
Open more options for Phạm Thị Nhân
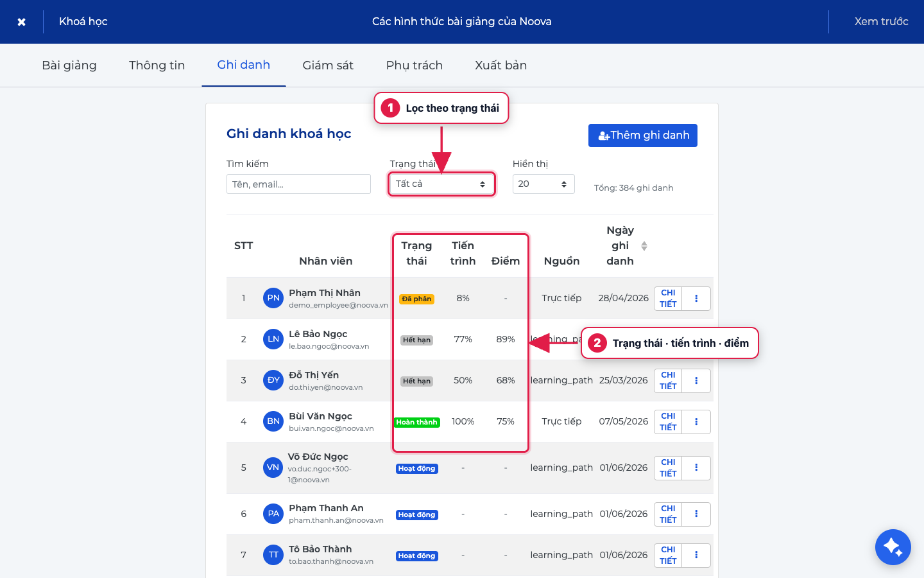[x=696, y=299]
